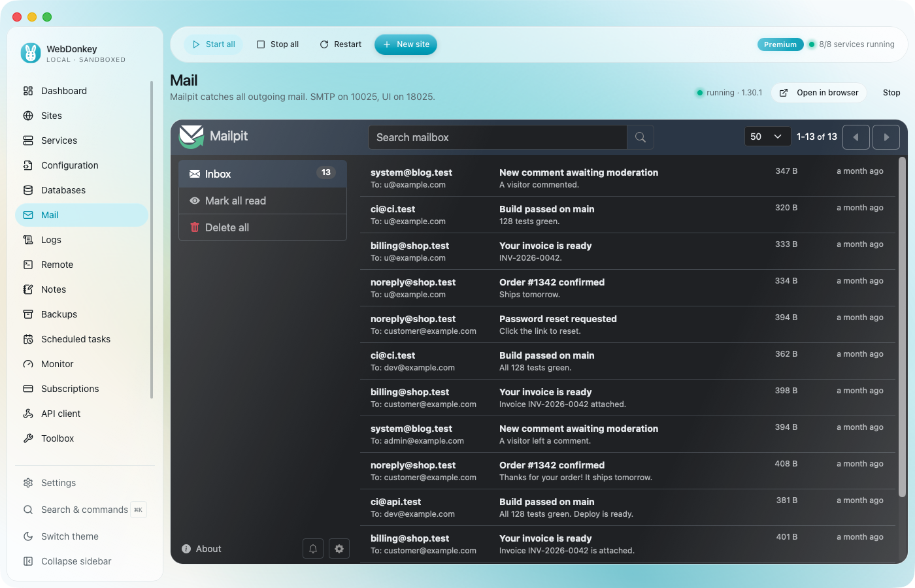Collapse the sidebar

pyautogui.click(x=82, y=561)
